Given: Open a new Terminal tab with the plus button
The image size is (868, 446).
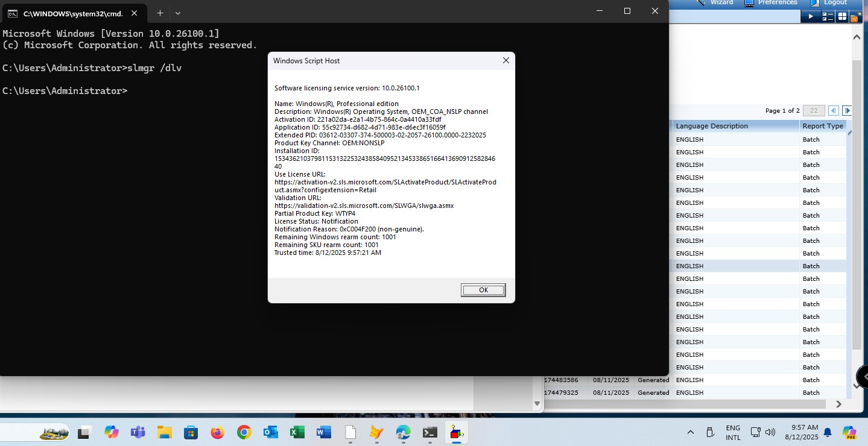Looking at the screenshot, I should [159, 13].
